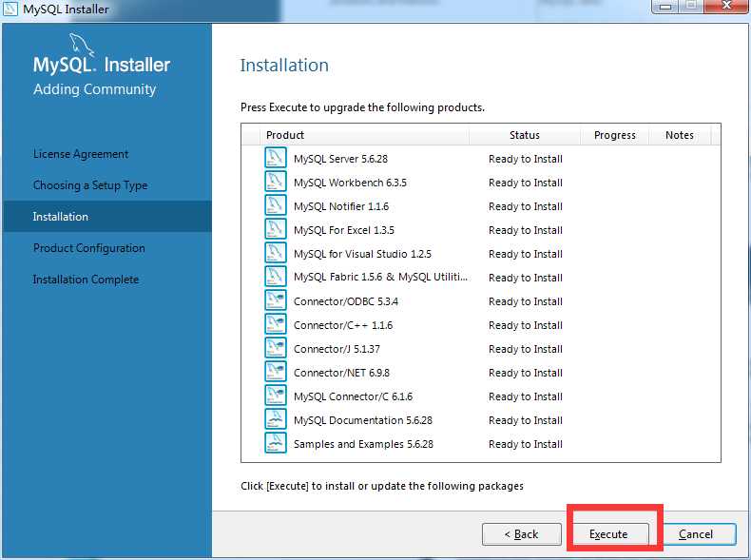Click the MySQL Documentation 5.6.28 icon
This screenshot has width=751, height=560.
pyautogui.click(x=276, y=419)
